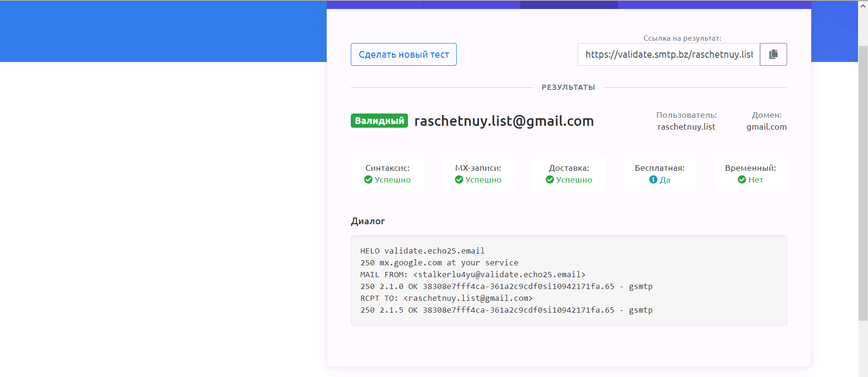Click the 250 mx.google.com at your service line
Image resolution: width=868 pixels, height=377 pixels.
click(x=439, y=263)
